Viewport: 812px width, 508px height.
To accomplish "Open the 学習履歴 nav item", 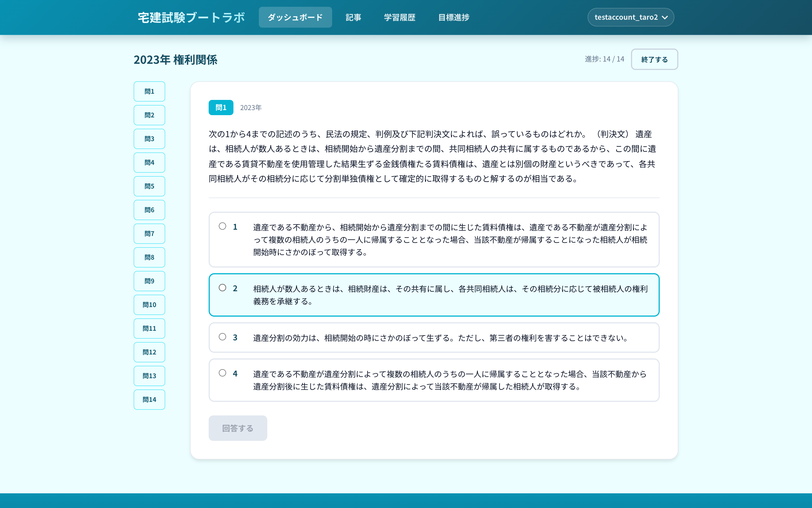I will coord(400,17).
